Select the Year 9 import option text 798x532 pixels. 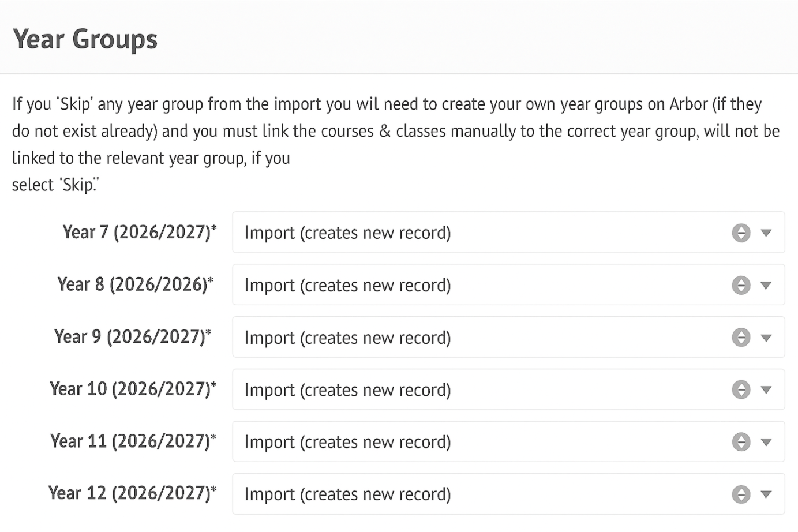pos(347,338)
